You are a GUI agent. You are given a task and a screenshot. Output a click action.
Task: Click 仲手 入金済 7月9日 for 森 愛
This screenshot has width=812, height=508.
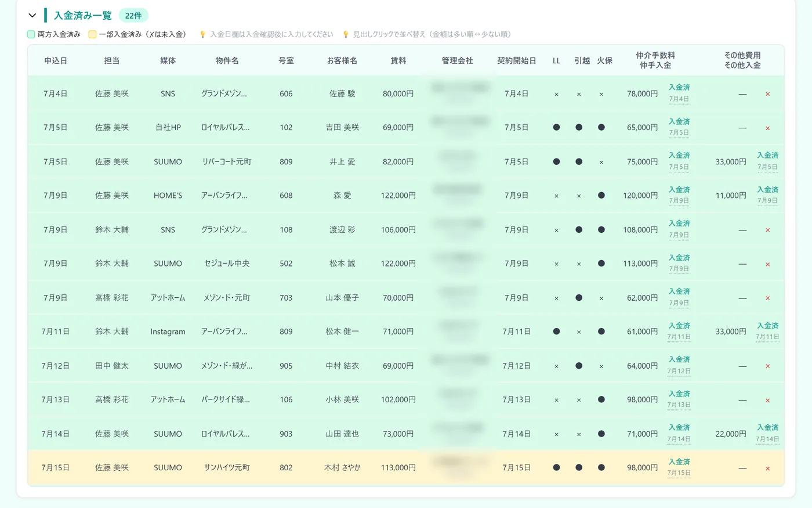coord(679,195)
